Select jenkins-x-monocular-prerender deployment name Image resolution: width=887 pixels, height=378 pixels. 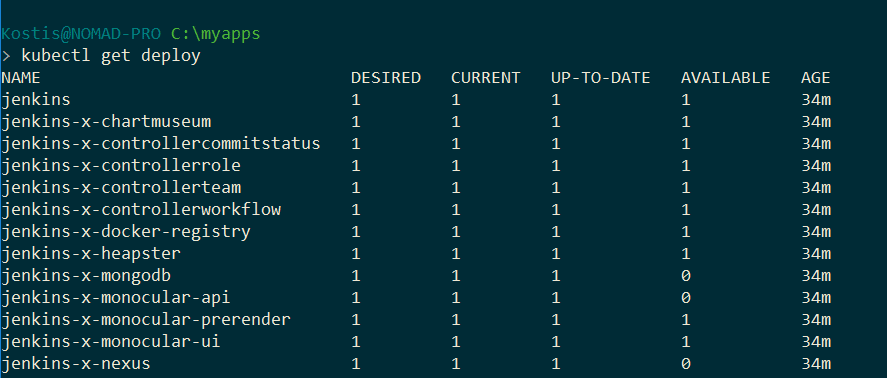pyautogui.click(x=146, y=320)
